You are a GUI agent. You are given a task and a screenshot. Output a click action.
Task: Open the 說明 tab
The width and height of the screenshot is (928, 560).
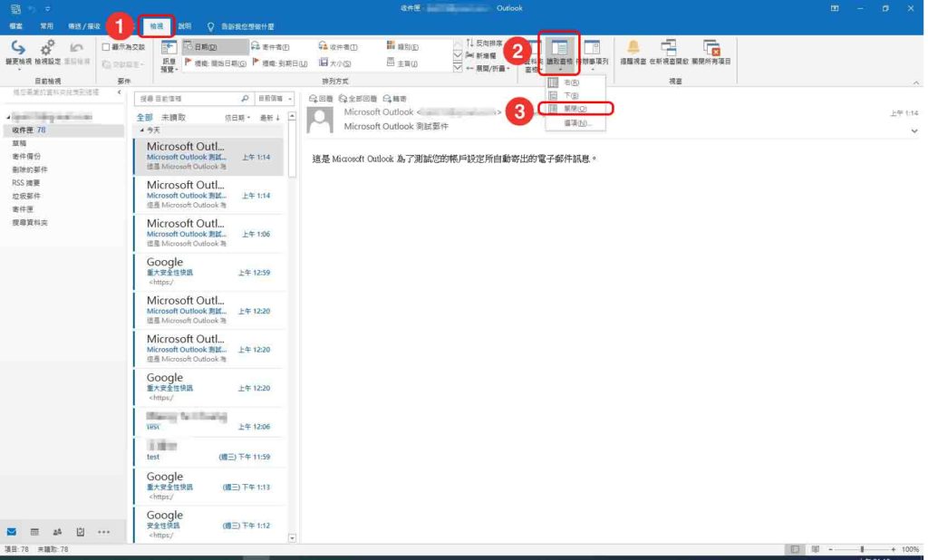pos(185,26)
